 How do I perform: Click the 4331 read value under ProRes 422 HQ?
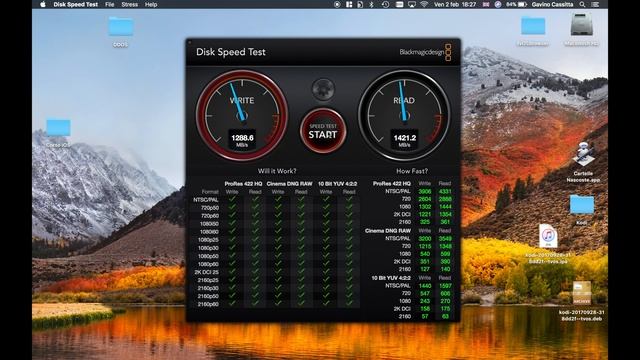tap(445, 191)
